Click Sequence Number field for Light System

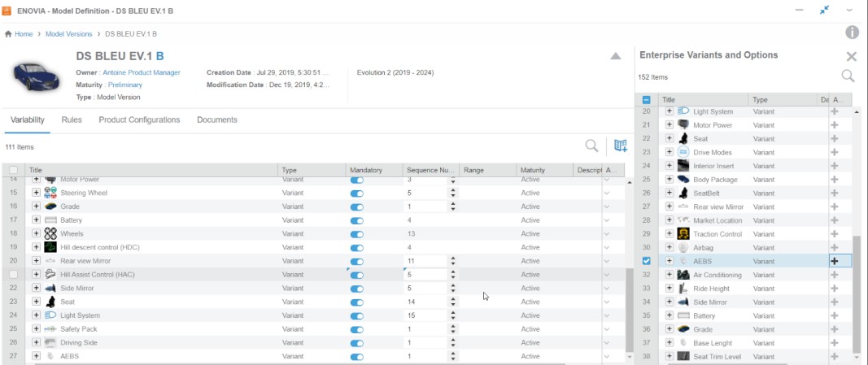tap(425, 315)
